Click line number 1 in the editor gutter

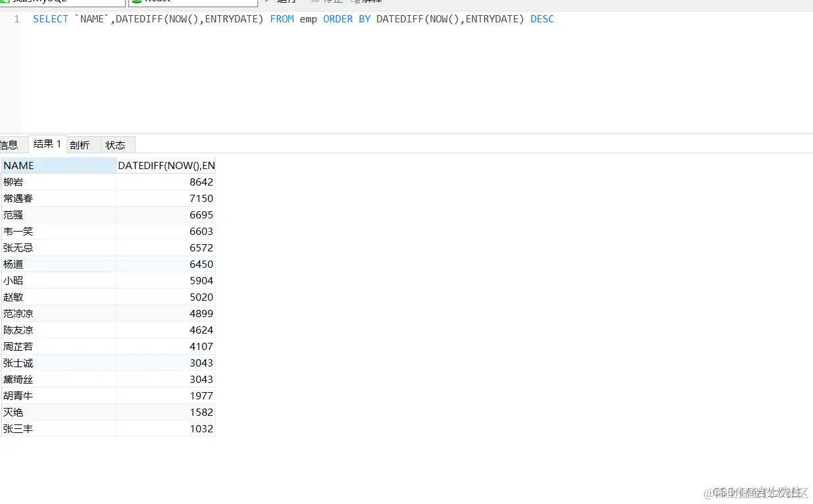tap(16, 19)
